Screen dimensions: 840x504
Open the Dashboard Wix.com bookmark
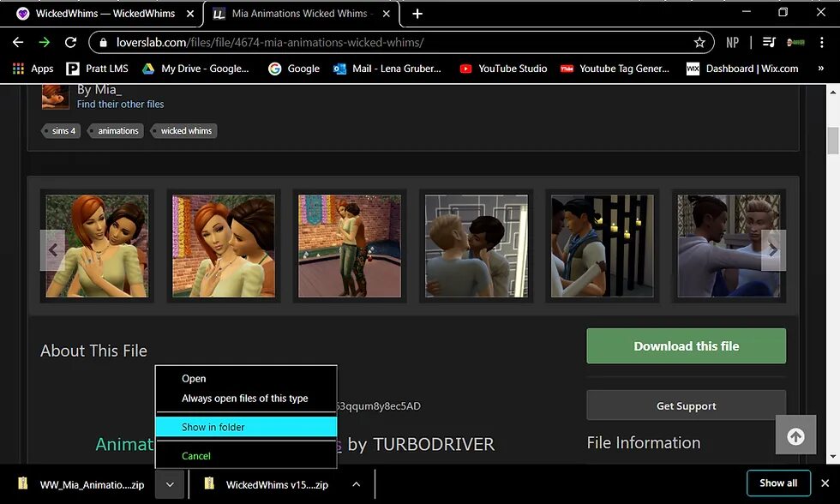742,69
